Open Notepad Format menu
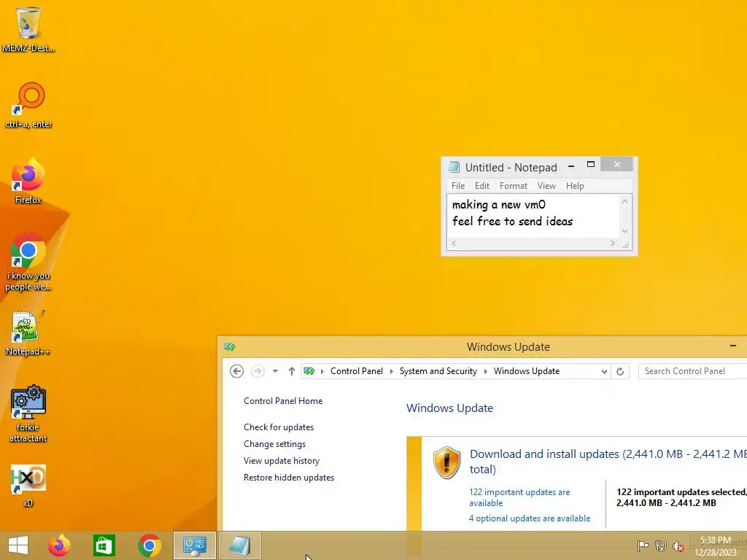This screenshot has width=747, height=560. [513, 186]
